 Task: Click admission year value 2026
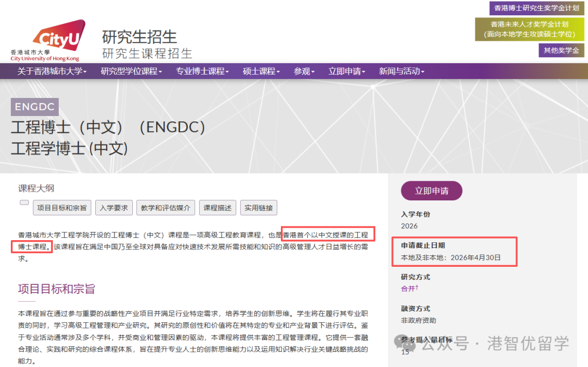[x=409, y=226]
